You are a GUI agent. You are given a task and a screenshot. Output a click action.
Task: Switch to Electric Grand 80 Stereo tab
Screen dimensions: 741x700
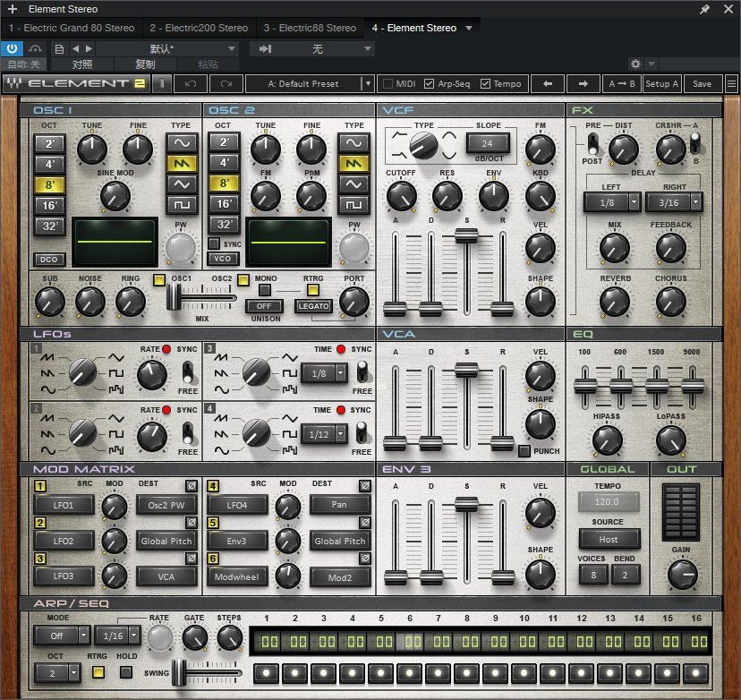click(72, 28)
